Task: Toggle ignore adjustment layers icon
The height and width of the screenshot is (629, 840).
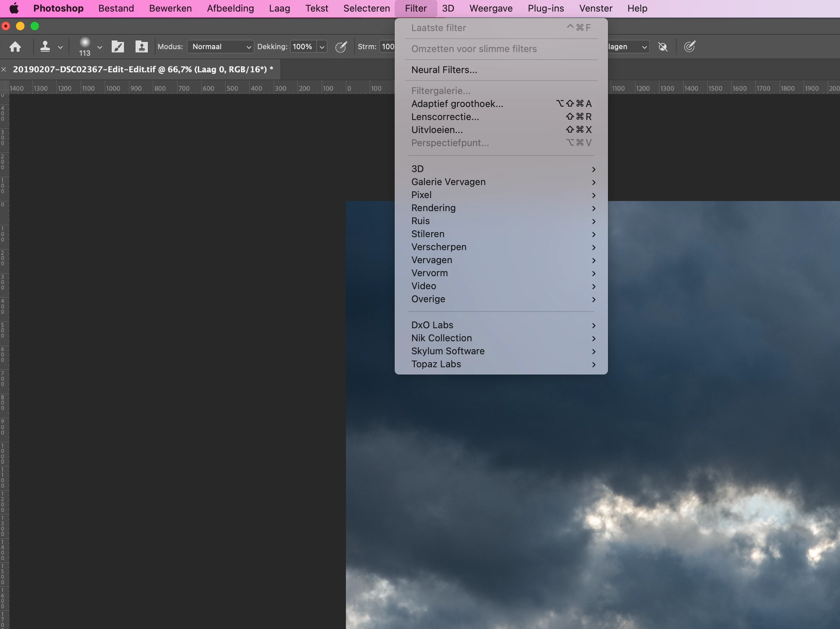Action: (663, 47)
